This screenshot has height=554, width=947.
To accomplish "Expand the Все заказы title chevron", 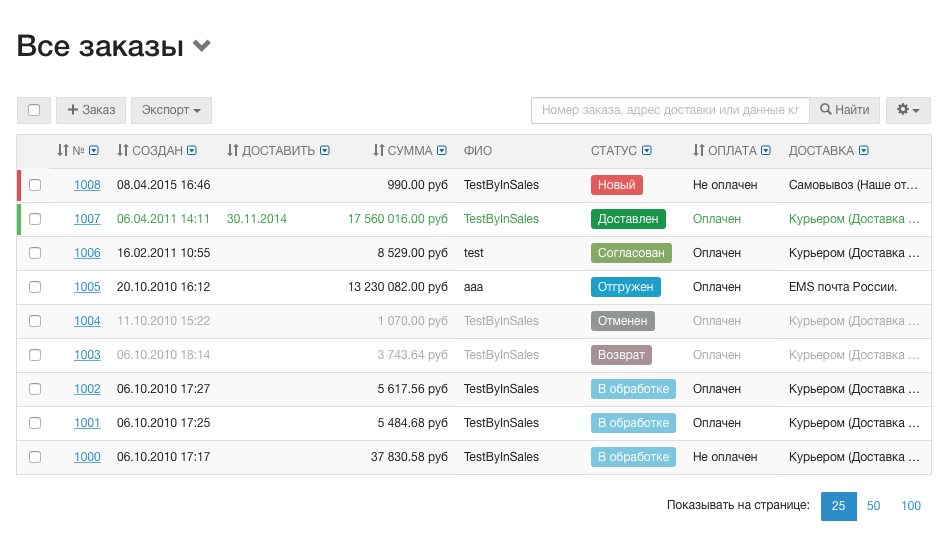I will pyautogui.click(x=202, y=46).
